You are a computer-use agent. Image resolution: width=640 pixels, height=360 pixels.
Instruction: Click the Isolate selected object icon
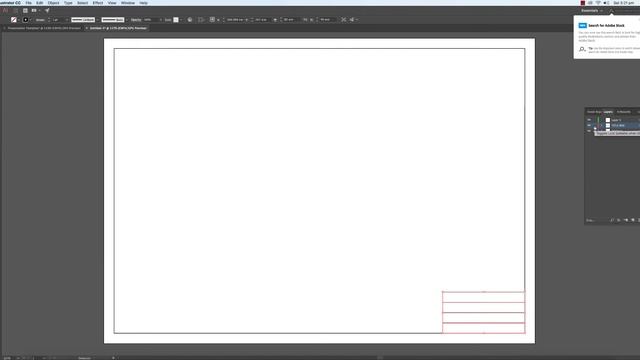click(x=343, y=20)
